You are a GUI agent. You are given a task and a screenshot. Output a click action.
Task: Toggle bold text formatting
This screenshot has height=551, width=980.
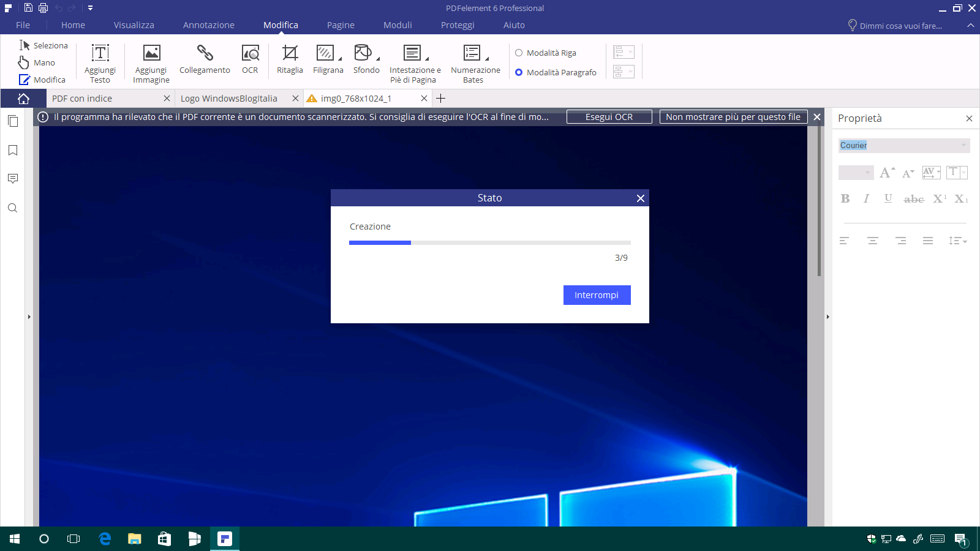click(845, 198)
